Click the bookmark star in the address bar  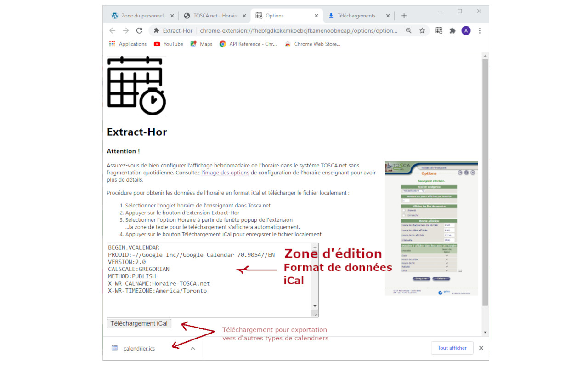[x=422, y=30]
